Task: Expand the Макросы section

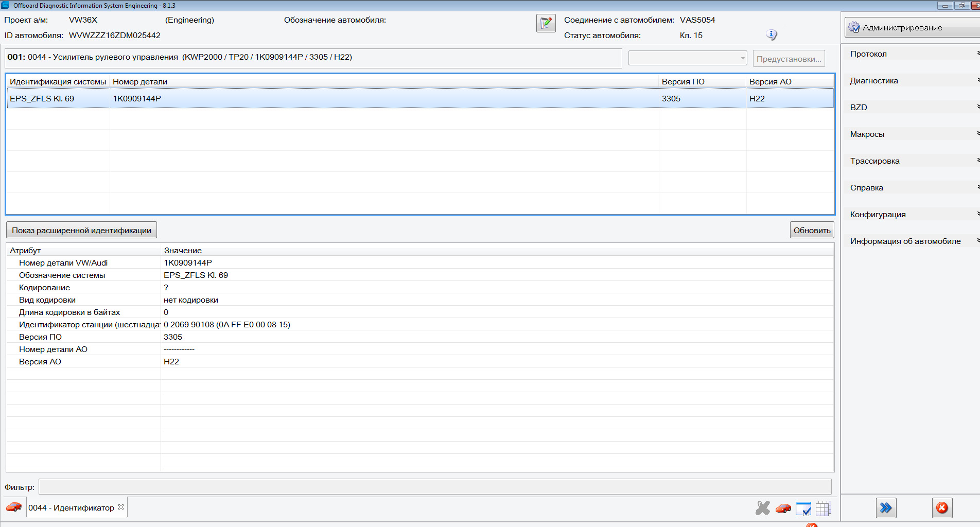Action: pos(912,134)
